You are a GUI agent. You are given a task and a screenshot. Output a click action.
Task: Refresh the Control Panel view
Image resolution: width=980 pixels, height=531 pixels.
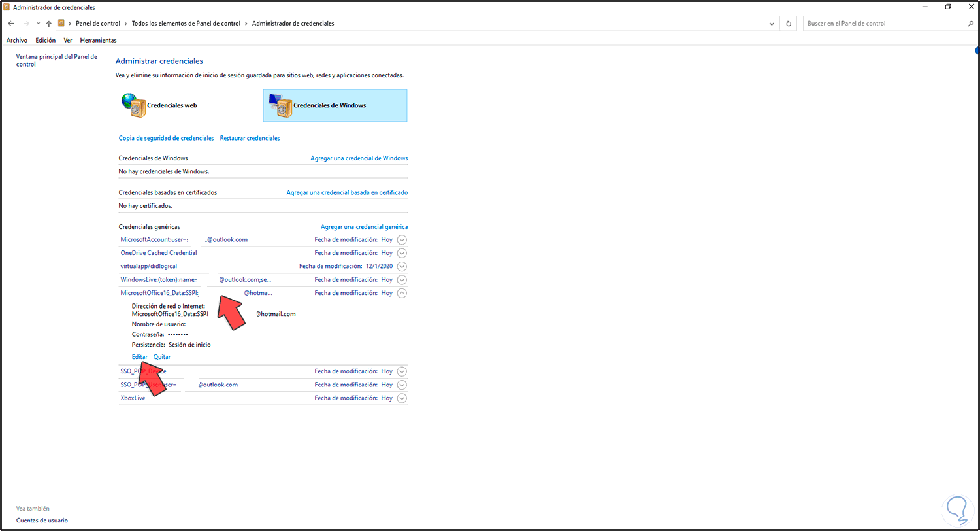pos(789,24)
